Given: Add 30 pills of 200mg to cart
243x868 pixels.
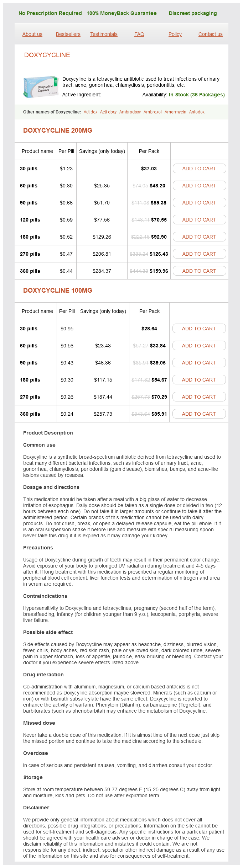Looking at the screenshot, I should [x=199, y=169].
